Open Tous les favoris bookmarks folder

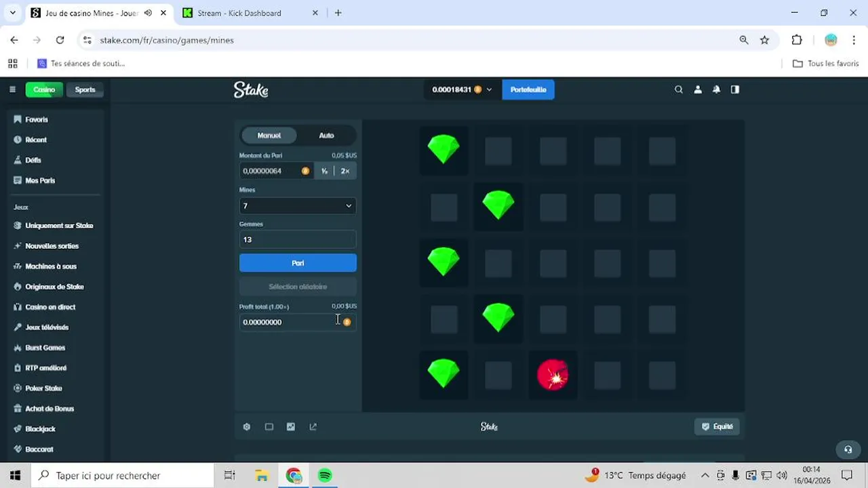click(826, 63)
